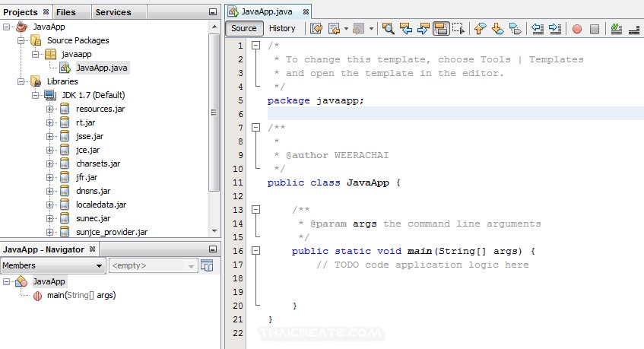Start macro recording red button
The width and height of the screenshot is (644, 349).
click(576, 29)
